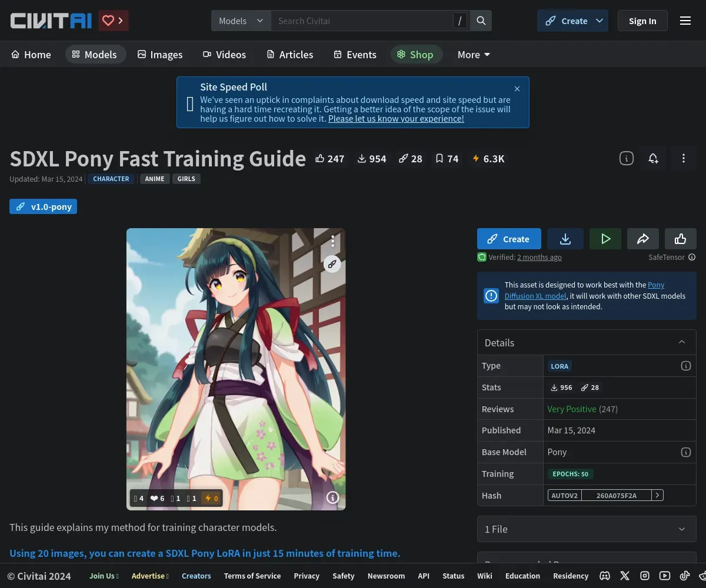This screenshot has height=588, width=706.
Task: Open the YouTube icon in footer
Action: [x=665, y=576]
